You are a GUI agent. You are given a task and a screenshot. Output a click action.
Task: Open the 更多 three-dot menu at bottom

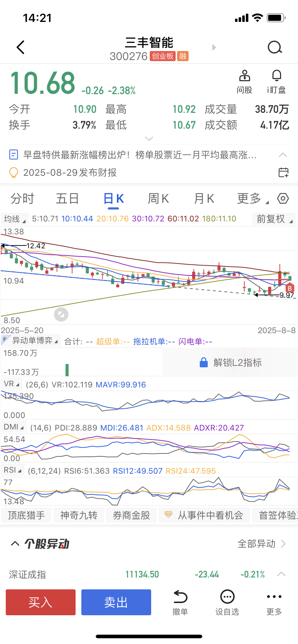tap(274, 597)
